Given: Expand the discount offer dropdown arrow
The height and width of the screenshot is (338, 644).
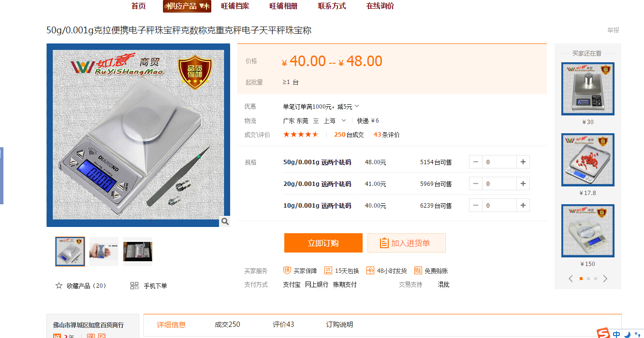Looking at the screenshot, I should 357,106.
